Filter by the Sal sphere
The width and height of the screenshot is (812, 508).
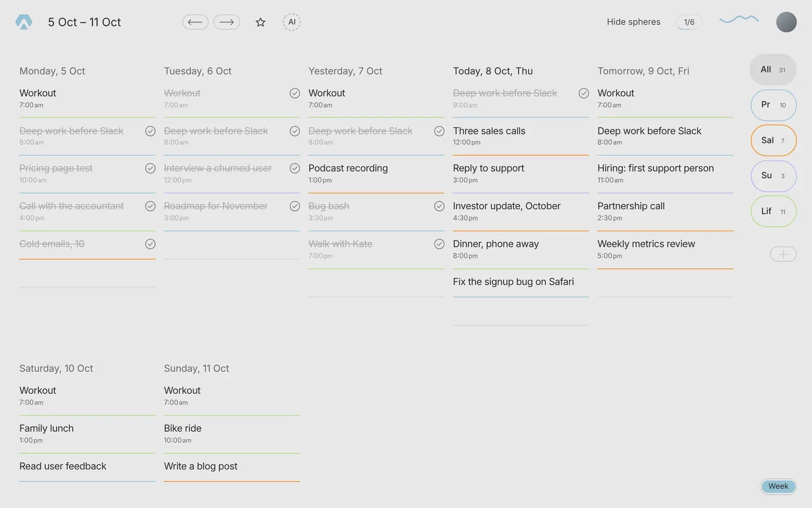(x=774, y=141)
